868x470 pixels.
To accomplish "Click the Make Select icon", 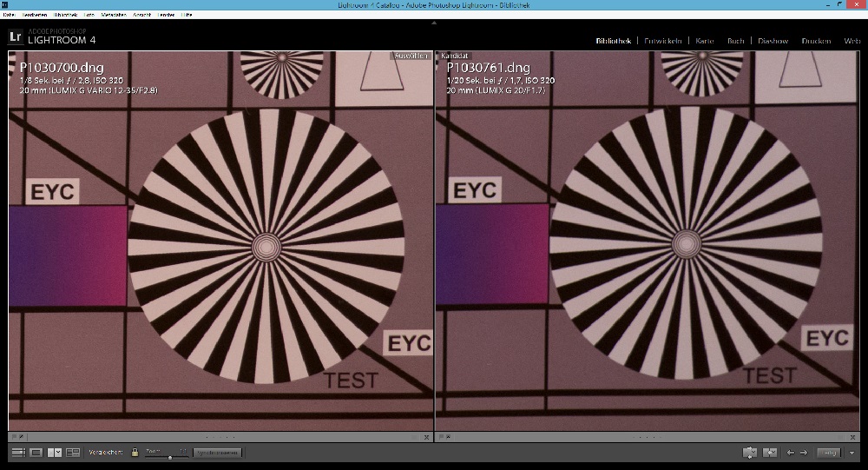I will point(769,453).
